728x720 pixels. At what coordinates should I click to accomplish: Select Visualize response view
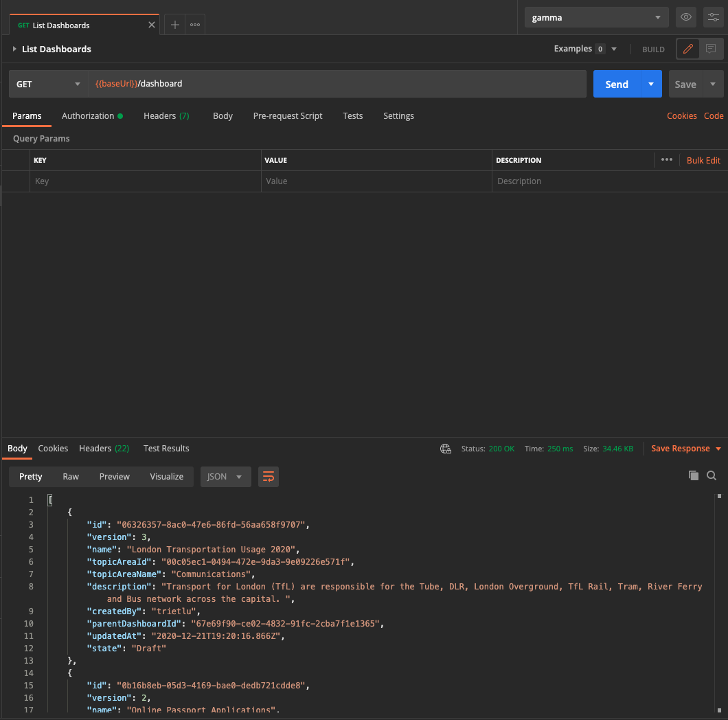pos(166,477)
